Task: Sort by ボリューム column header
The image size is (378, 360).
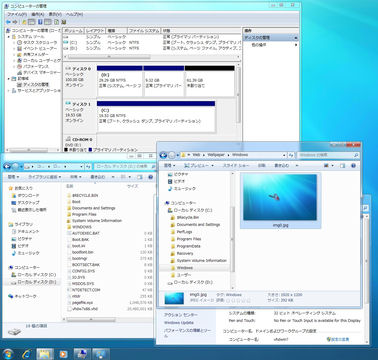Action: coord(73,31)
